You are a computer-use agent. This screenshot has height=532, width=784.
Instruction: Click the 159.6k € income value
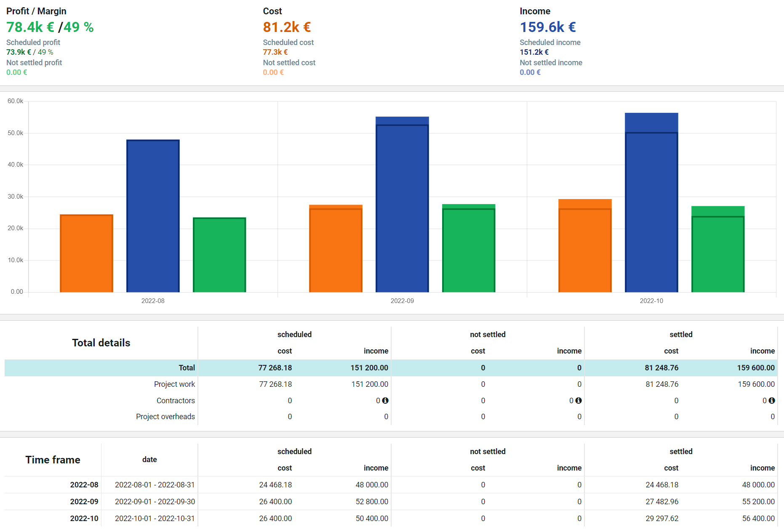coord(548,27)
